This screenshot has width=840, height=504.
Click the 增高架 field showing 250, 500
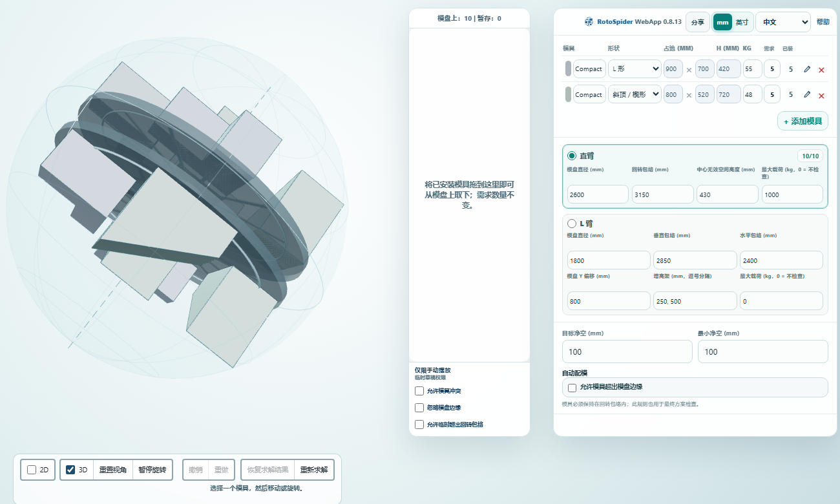click(695, 301)
